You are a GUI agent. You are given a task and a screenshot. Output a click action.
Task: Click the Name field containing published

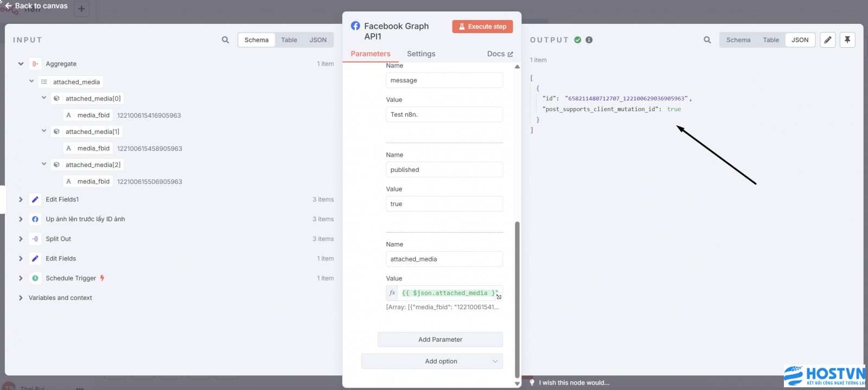coord(444,170)
